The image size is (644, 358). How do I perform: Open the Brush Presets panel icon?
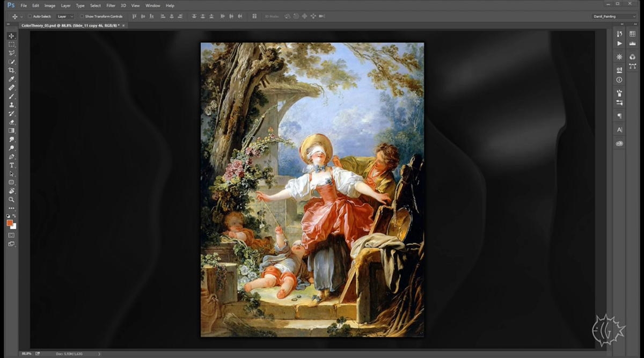coord(619,102)
